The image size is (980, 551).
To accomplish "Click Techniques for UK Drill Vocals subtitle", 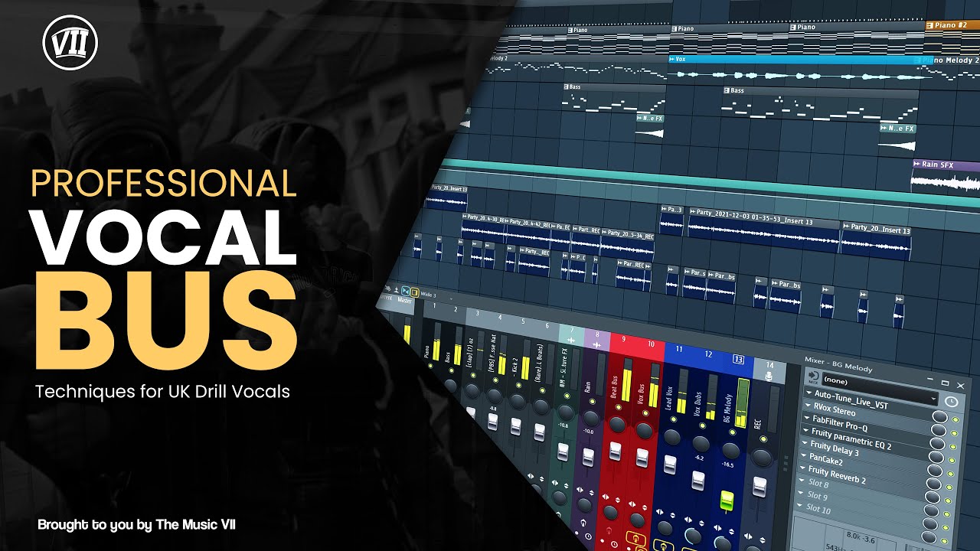I will (162, 391).
